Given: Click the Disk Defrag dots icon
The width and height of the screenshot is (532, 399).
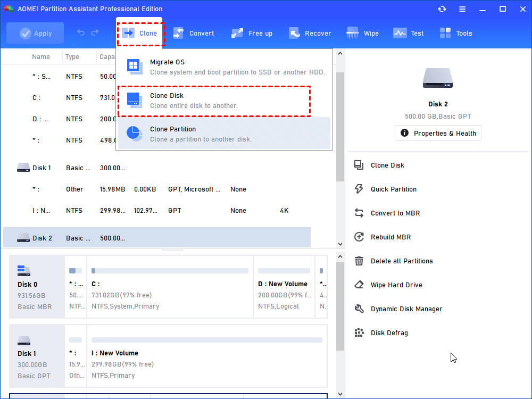Looking at the screenshot, I should tap(359, 333).
